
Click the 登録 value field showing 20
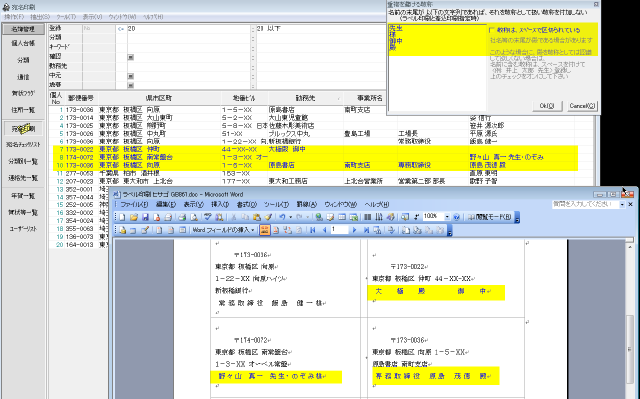189,29
